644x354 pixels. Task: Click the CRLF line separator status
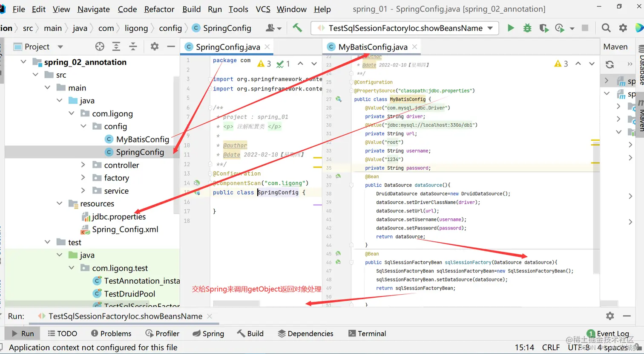551,347
